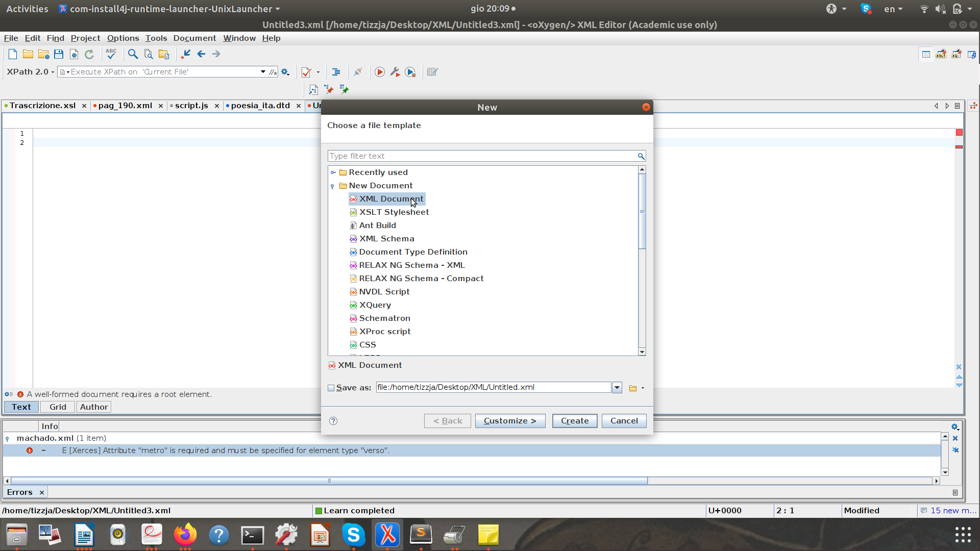Image resolution: width=980 pixels, height=551 pixels.
Task: Open the Document menu
Action: tap(194, 38)
